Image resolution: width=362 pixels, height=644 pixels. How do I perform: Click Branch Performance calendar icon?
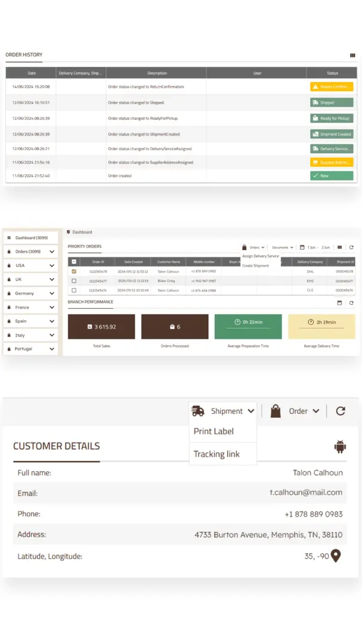pos(339,303)
